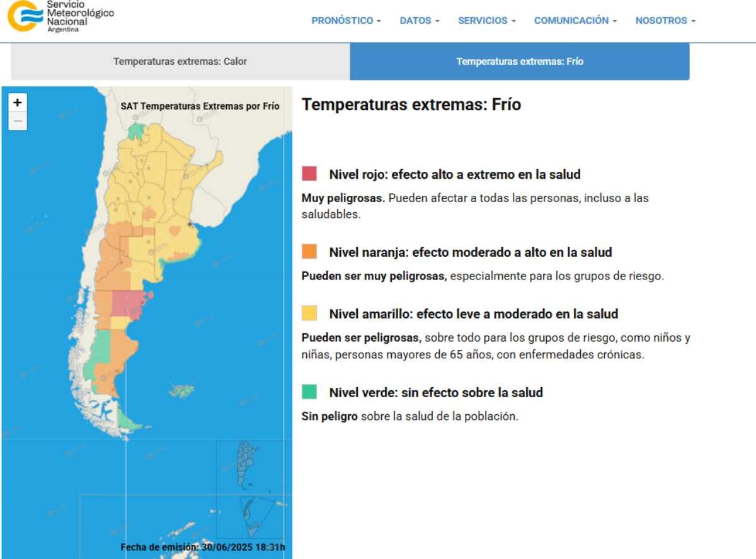The width and height of the screenshot is (756, 559).
Task: Open the COMUNICACIÓN menu
Action: [575, 21]
